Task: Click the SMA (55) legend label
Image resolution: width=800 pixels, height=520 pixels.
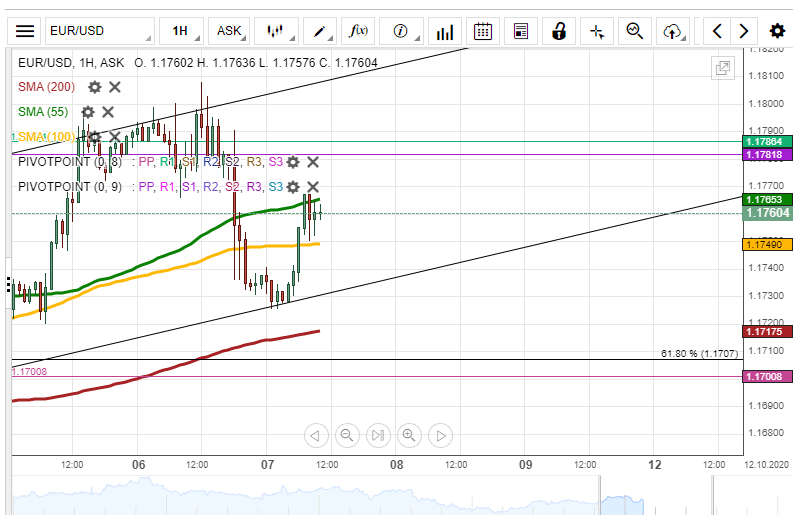Action: [x=43, y=112]
